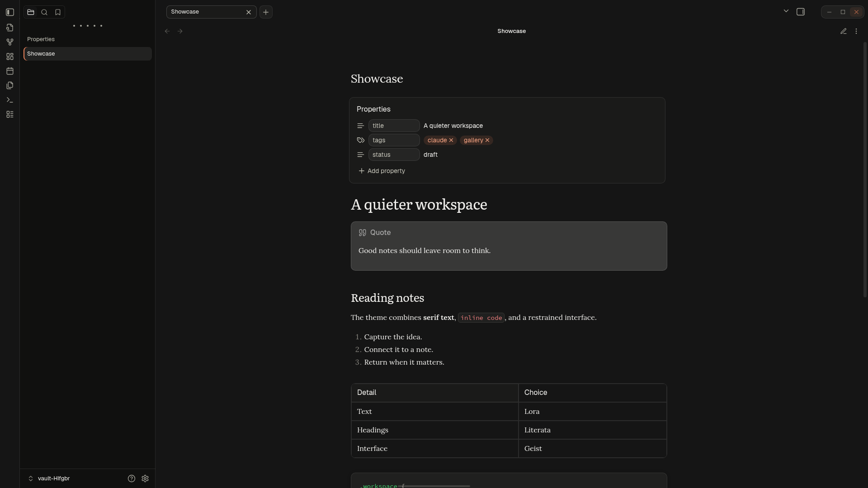
Task: Collapse the left sidebar with the toggle icon
Action: point(10,12)
